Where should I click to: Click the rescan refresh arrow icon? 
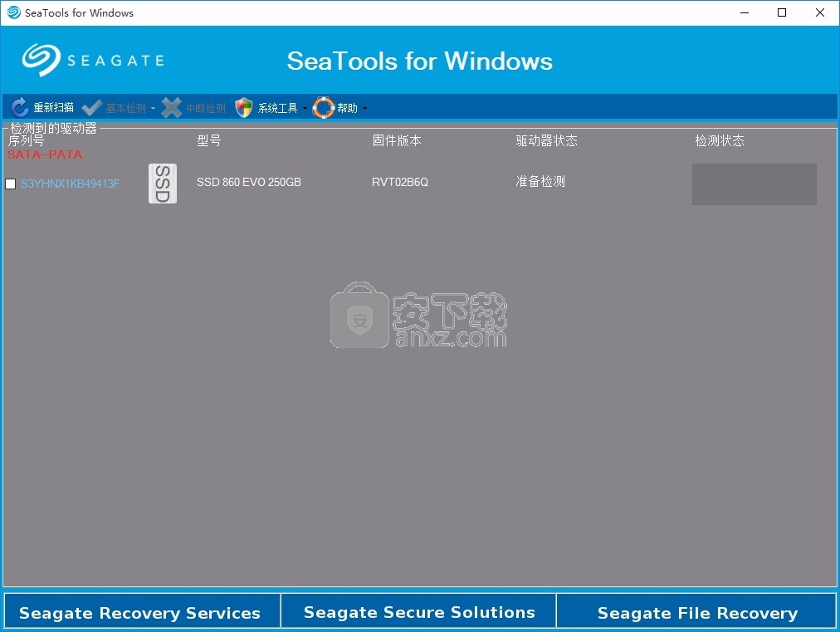pos(20,108)
